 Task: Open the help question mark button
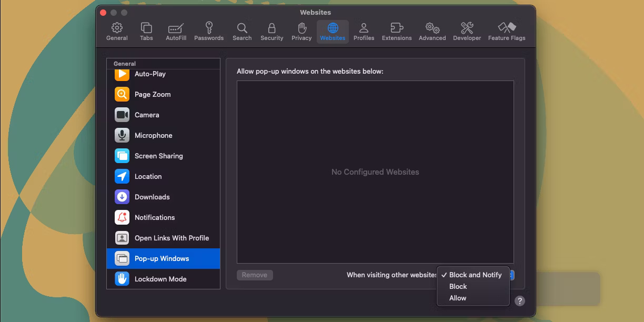[520, 300]
